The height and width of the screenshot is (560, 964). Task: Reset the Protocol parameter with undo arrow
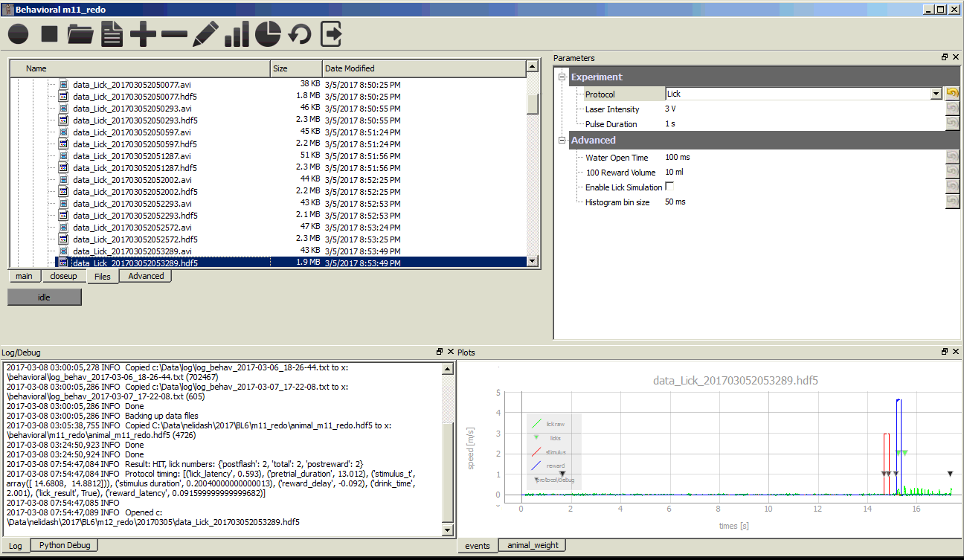(952, 94)
